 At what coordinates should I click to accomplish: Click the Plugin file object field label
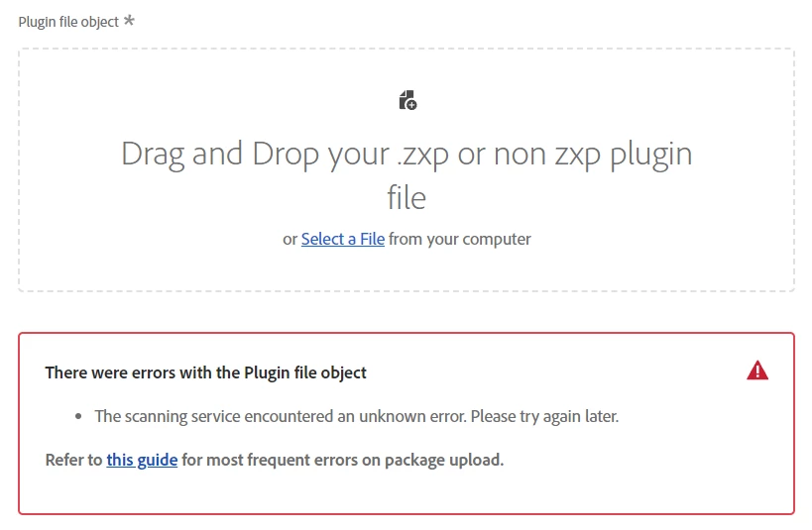tap(68, 22)
